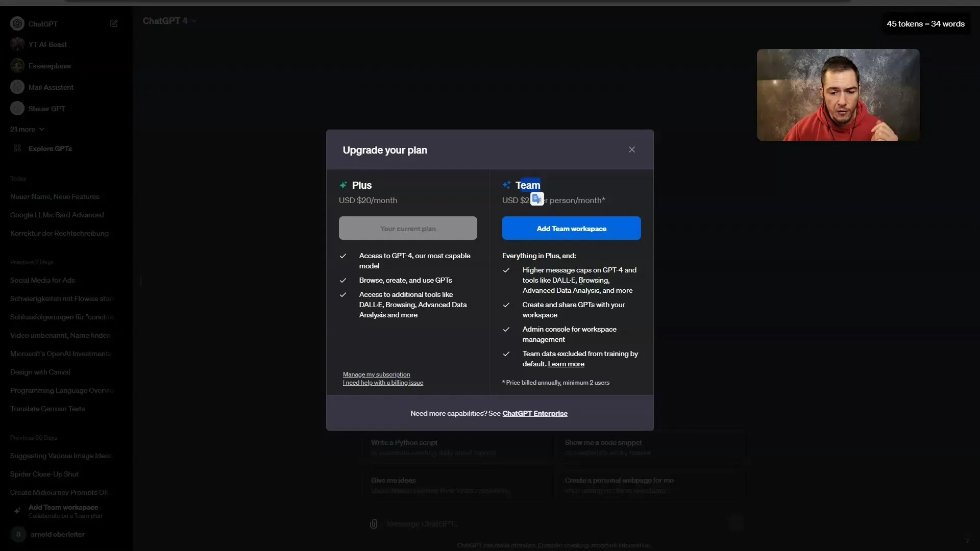The image size is (980, 551).
Task: Click the Team plan sparkle icon
Action: tap(506, 185)
